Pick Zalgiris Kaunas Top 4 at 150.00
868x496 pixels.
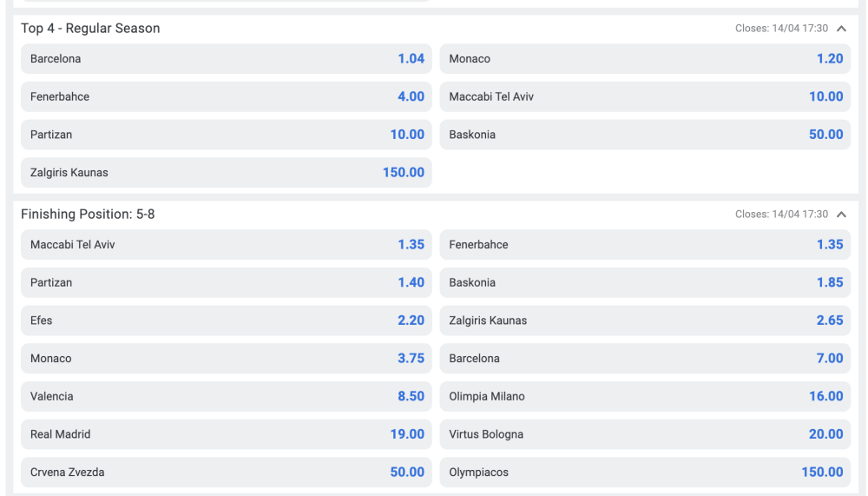tap(227, 172)
